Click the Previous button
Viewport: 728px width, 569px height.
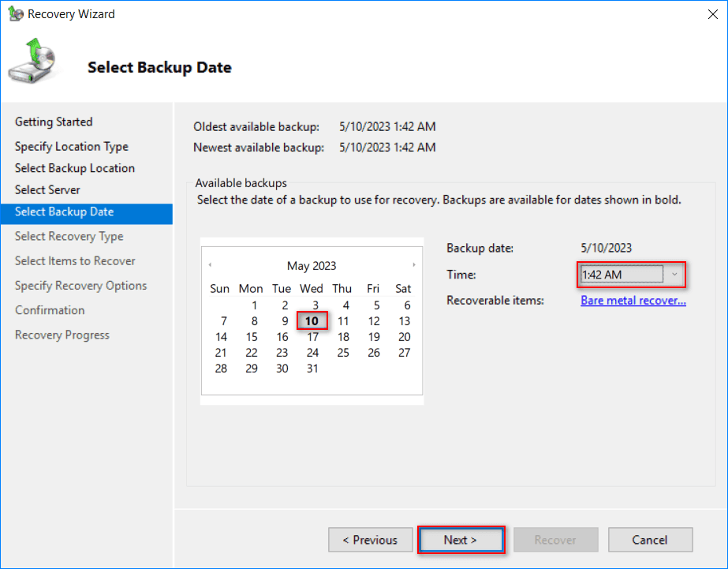(370, 540)
